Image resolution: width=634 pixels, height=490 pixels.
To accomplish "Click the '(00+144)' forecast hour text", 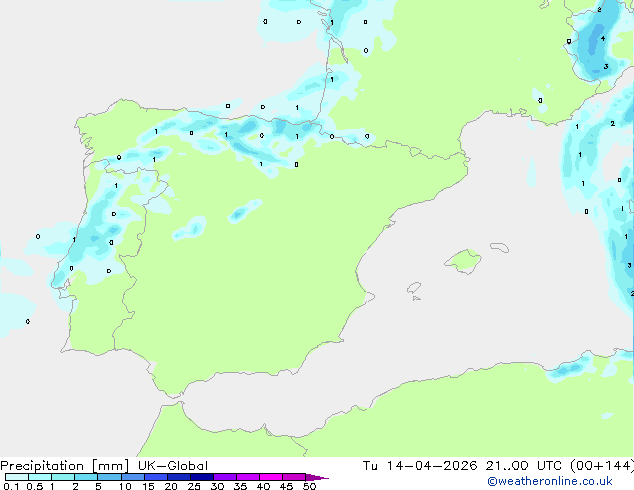I will point(602,466).
